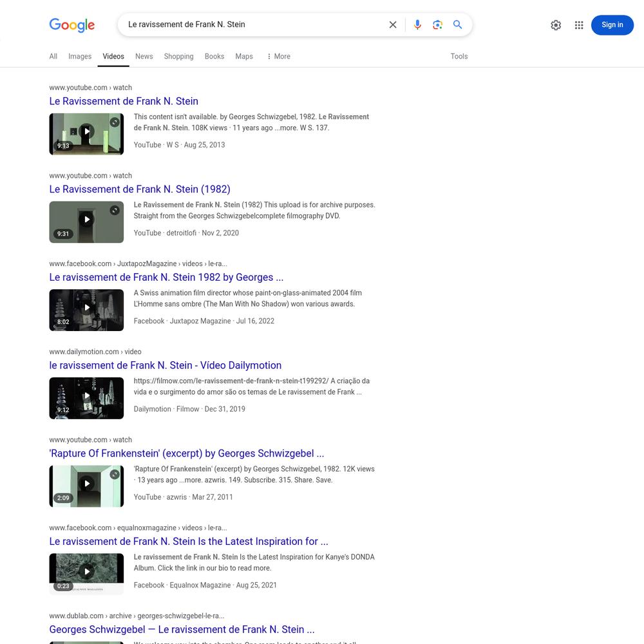
Task: Focus the search input field
Action: point(254,24)
